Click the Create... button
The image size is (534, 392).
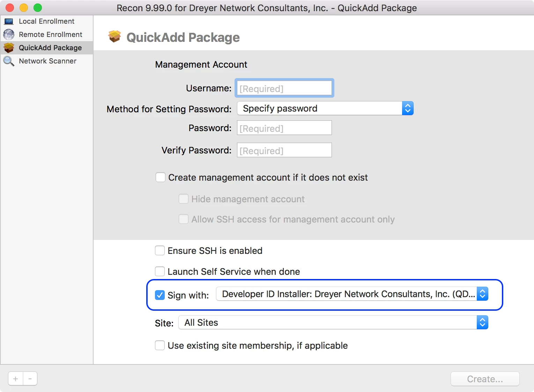click(x=485, y=379)
